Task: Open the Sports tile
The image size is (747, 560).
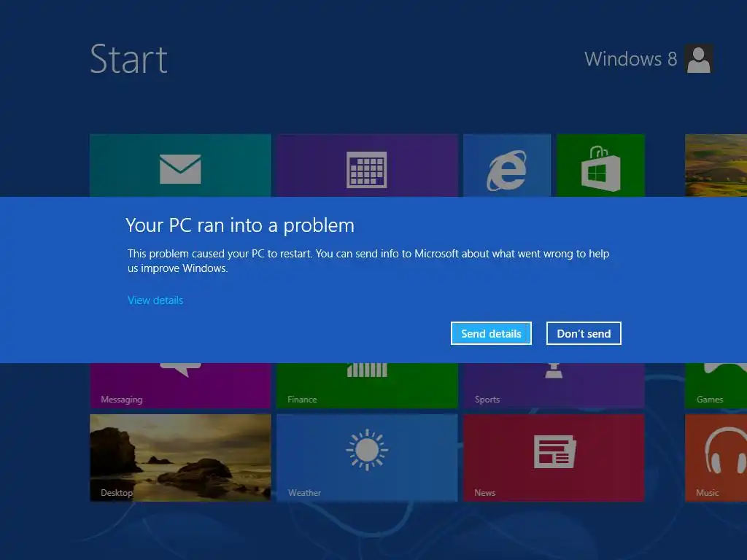Action: point(554,385)
